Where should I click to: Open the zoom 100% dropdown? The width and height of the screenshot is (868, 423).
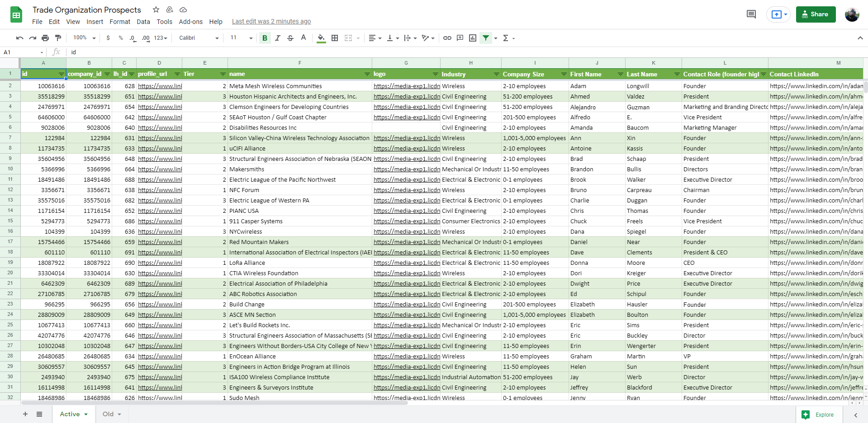click(84, 38)
